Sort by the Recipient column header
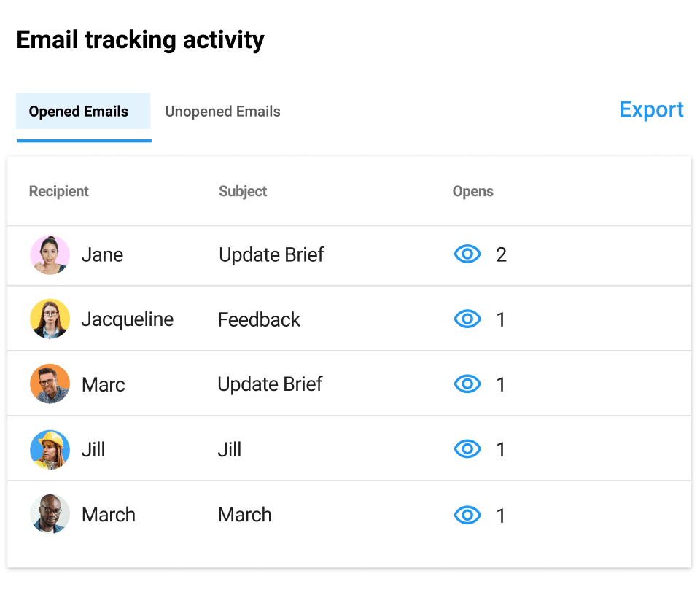This screenshot has height=595, width=700. click(59, 191)
